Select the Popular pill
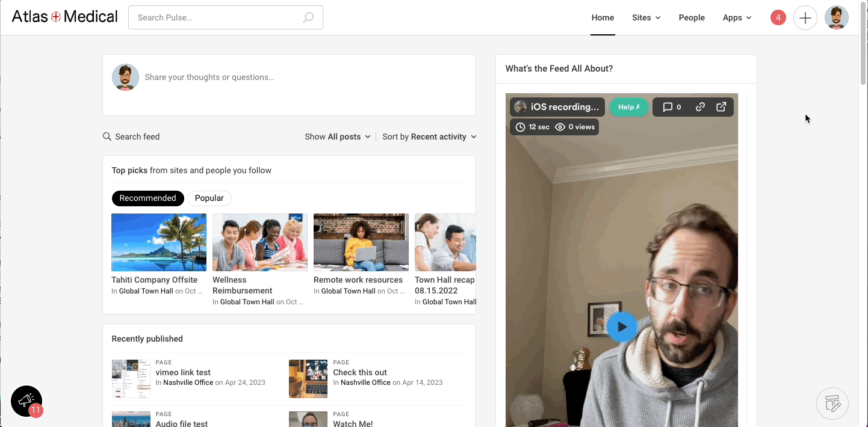868x427 pixels. click(x=209, y=198)
